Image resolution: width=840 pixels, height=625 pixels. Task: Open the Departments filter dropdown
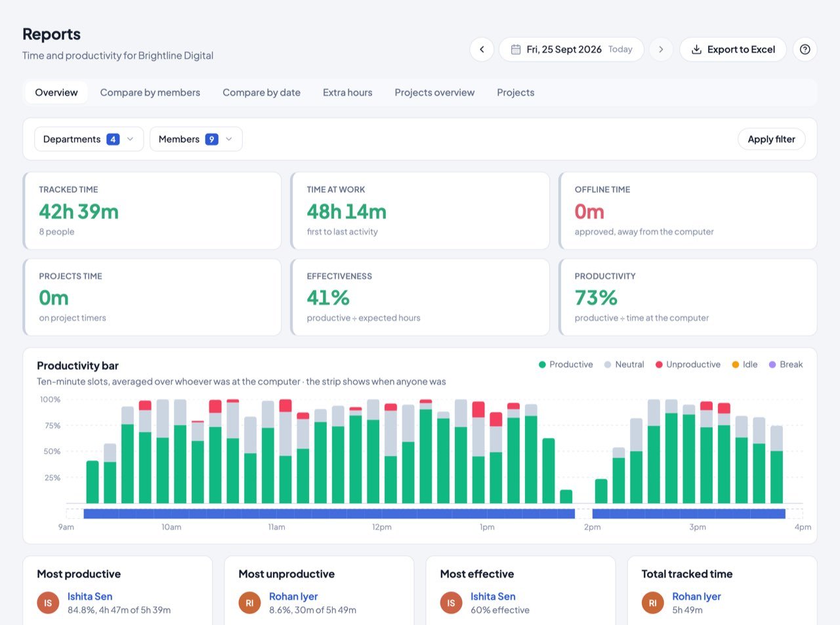pyautogui.click(x=89, y=139)
